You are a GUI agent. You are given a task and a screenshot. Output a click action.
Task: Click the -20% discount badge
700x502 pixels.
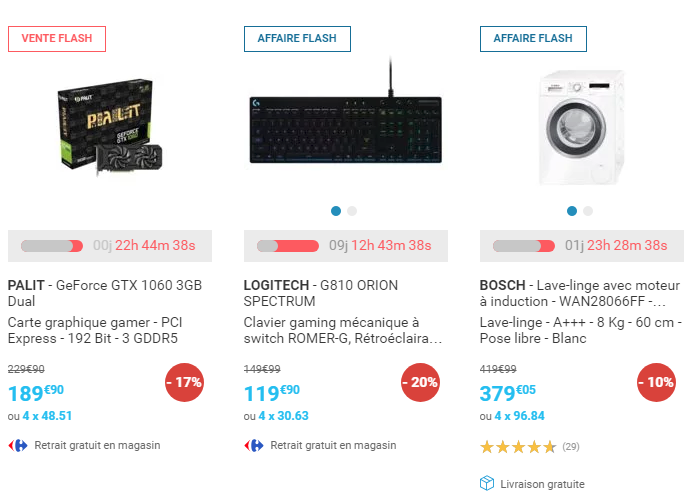coord(421,382)
